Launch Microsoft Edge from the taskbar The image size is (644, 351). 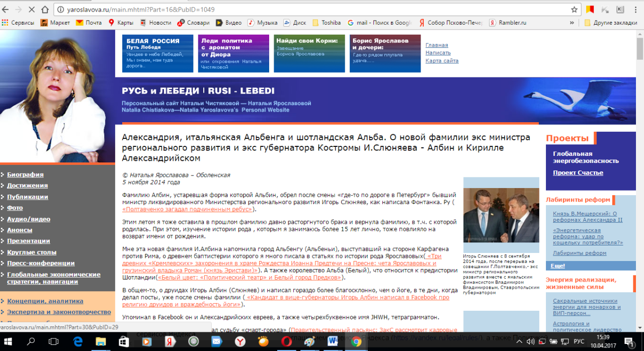[77, 341]
